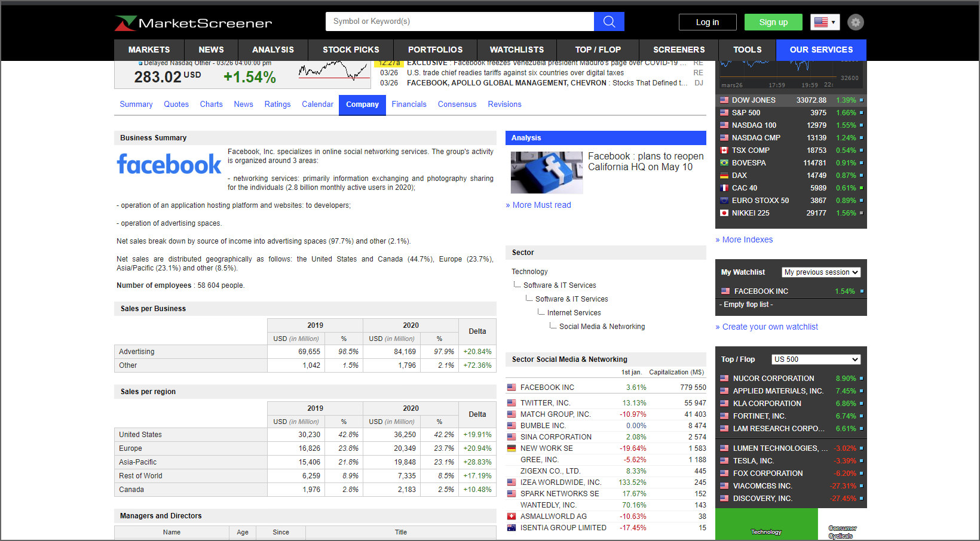The image size is (980, 541).
Task: Click the German flag beside NEW WORK SE
Action: pyautogui.click(x=512, y=448)
